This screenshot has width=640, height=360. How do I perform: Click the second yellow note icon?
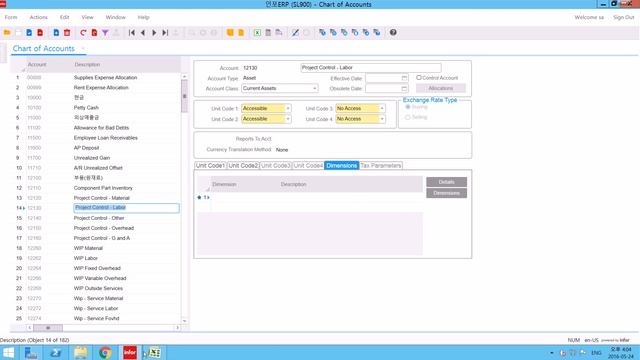pyautogui.click(x=241, y=33)
